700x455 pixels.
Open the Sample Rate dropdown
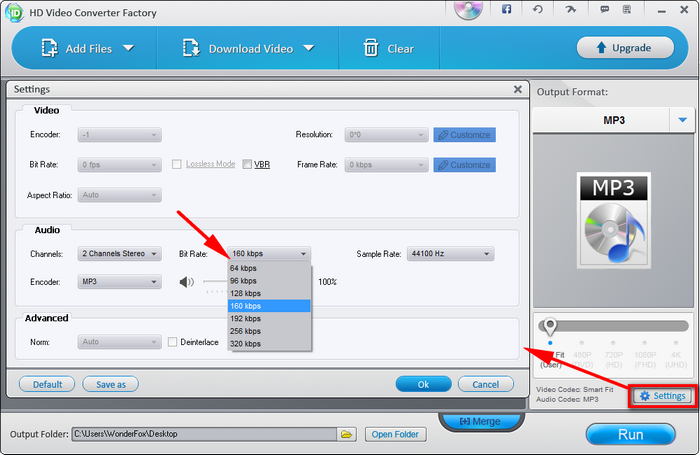450,254
